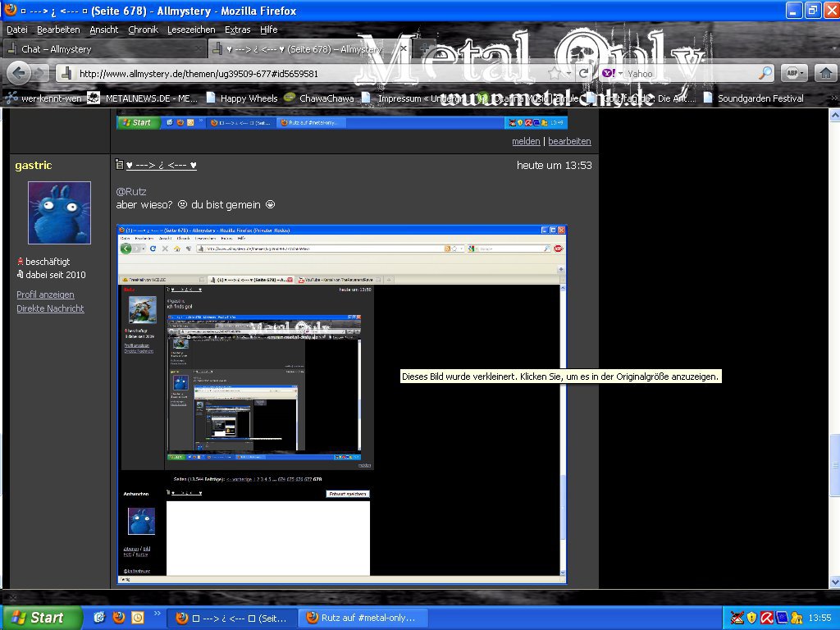Click the leftmost red network tray icon
This screenshot has height=630, width=840.
click(737, 618)
